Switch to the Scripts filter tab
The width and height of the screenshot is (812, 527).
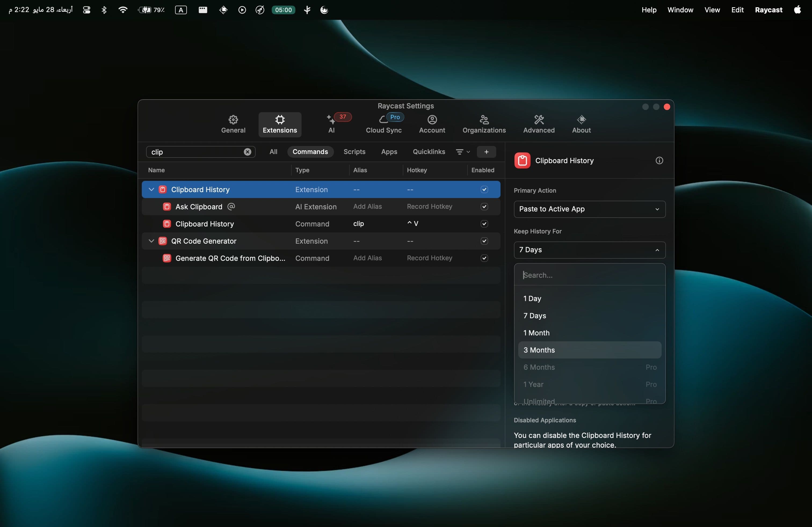point(354,152)
